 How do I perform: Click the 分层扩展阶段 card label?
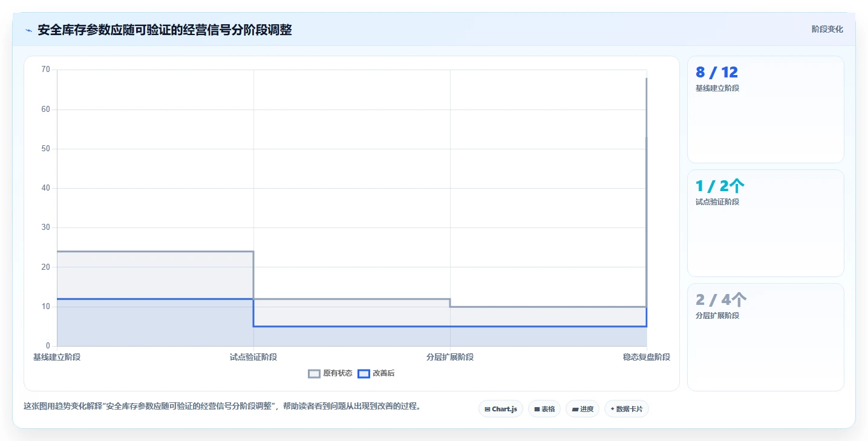point(717,316)
